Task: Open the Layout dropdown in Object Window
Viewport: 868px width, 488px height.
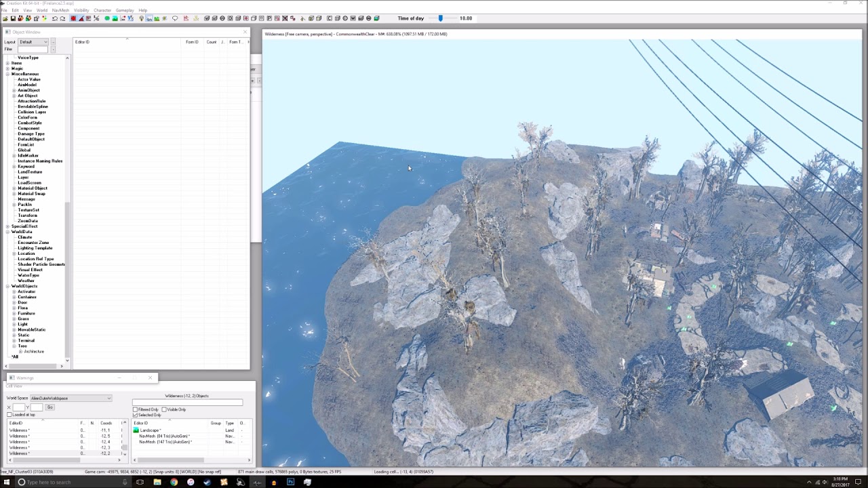Action: [x=34, y=42]
